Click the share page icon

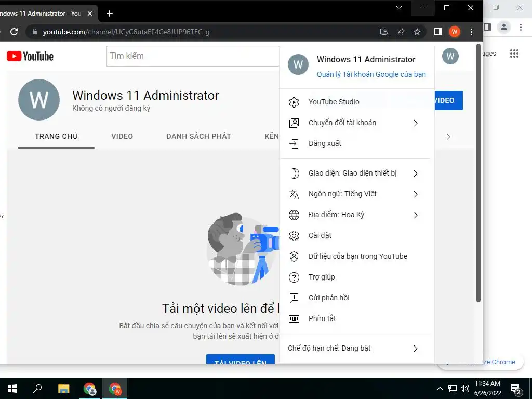(401, 32)
